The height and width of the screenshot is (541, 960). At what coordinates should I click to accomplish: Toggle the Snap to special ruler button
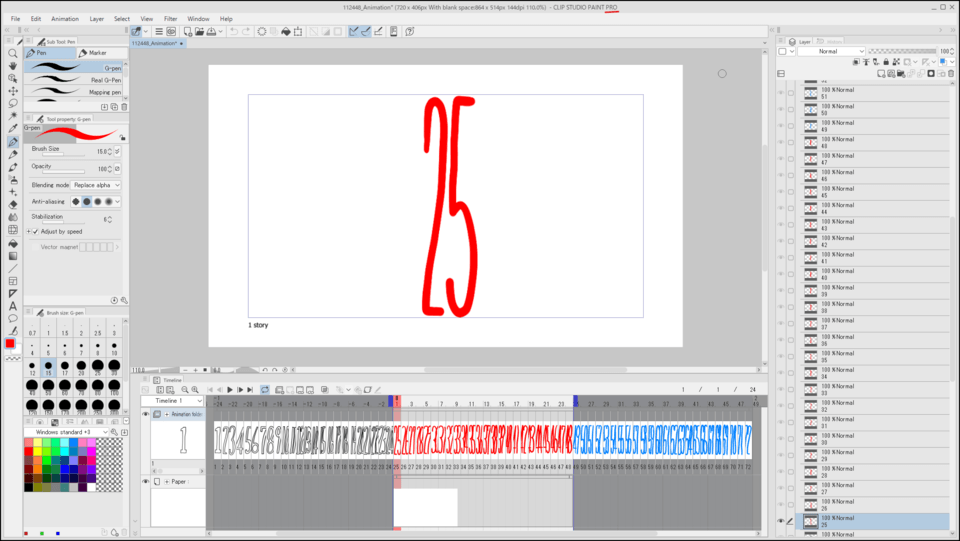[x=366, y=31]
